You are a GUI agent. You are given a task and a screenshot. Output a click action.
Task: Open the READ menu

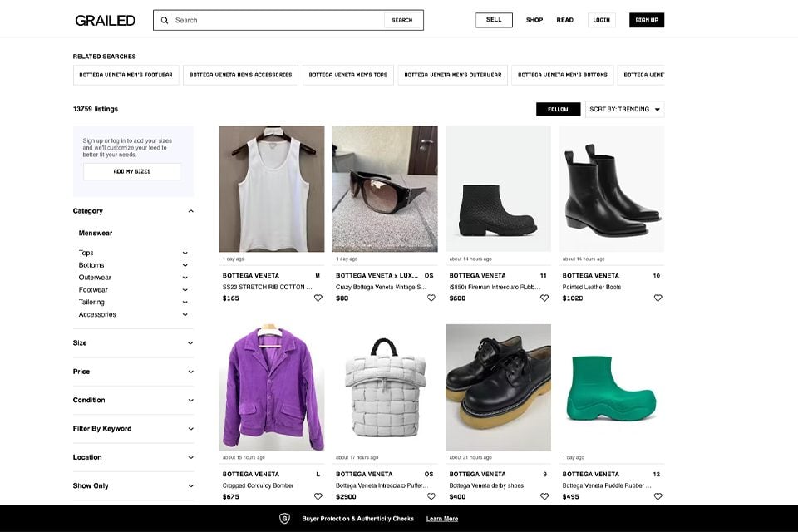[x=565, y=20]
